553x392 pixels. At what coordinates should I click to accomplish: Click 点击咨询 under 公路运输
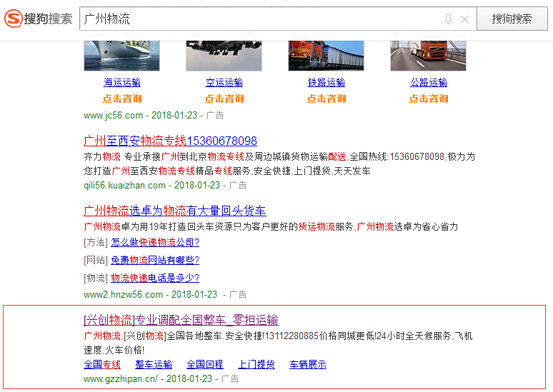(x=429, y=99)
